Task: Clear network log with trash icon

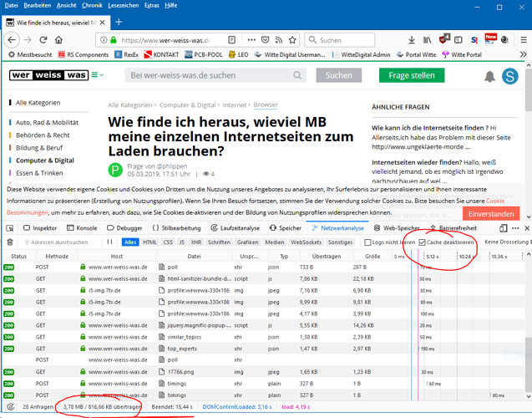Action: point(10,242)
